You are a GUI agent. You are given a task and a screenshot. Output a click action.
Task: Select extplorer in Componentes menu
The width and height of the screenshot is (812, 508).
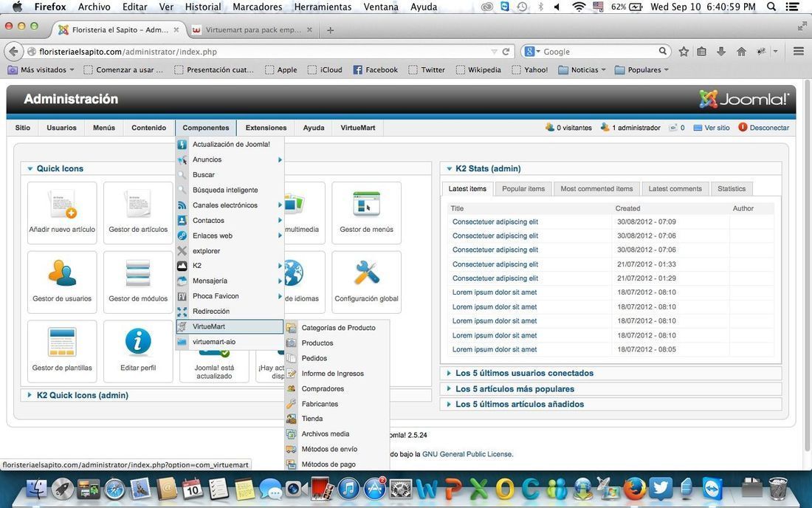point(230,250)
